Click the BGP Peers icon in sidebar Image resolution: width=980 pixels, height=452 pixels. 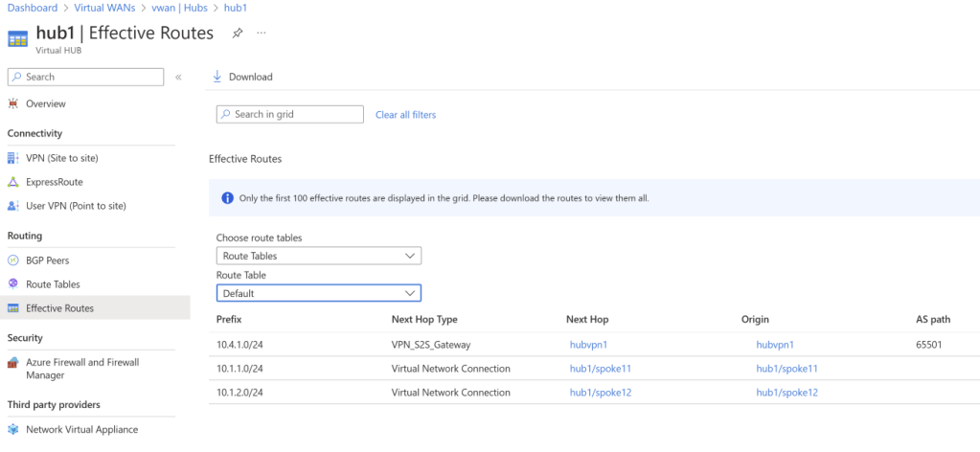[x=13, y=260]
